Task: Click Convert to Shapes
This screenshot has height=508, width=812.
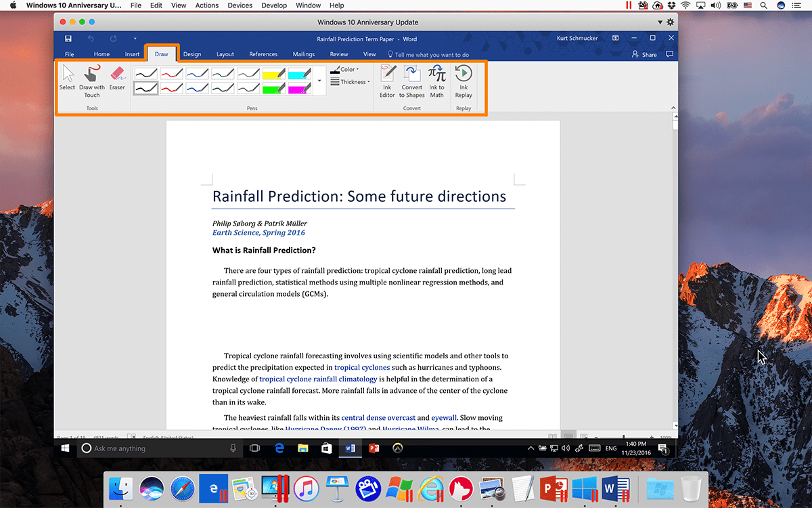Action: tap(412, 81)
